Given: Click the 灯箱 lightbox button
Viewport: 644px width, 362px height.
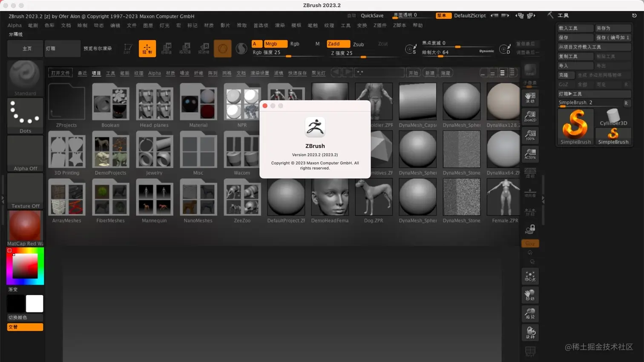Looking at the screenshot, I should tap(62, 48).
